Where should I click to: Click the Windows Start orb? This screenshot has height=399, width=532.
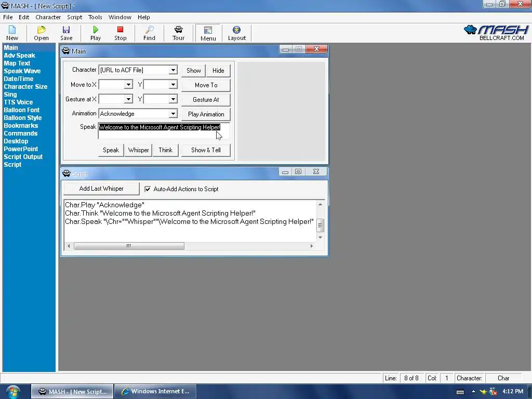[12, 392]
